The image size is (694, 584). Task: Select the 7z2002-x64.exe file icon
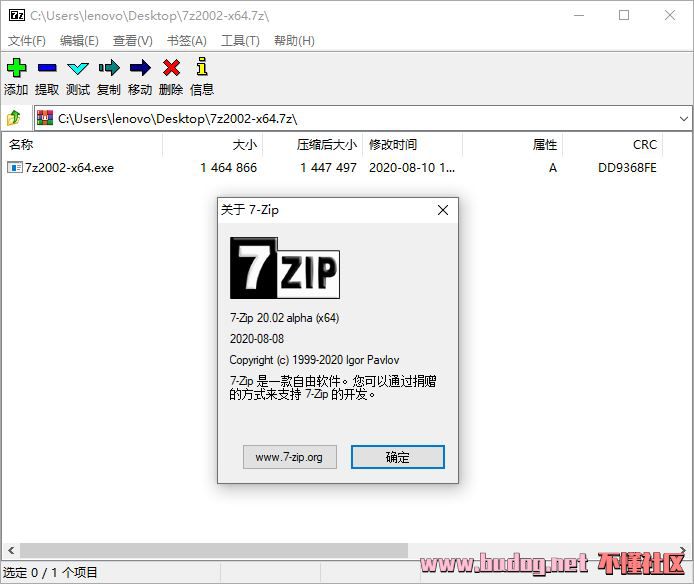pos(15,168)
